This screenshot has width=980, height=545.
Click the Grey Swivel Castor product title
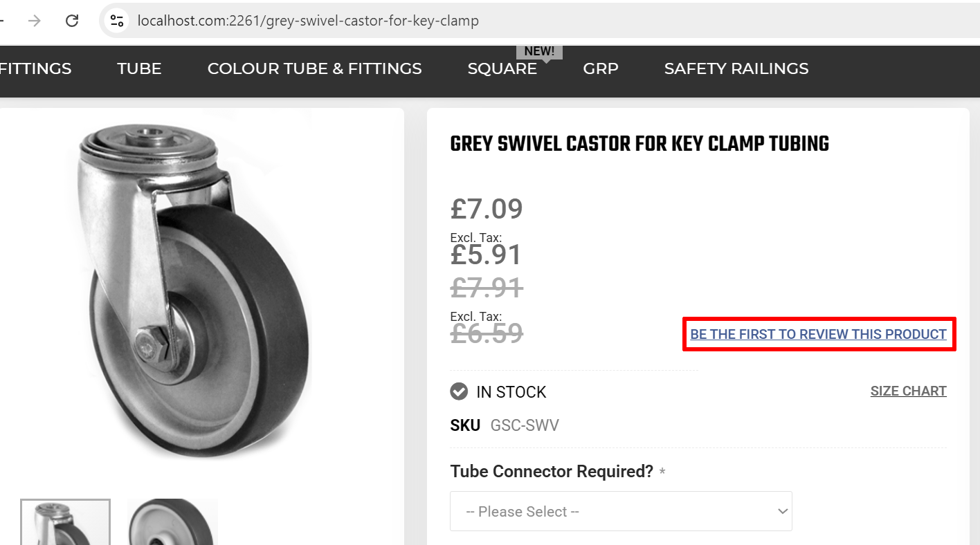(x=639, y=144)
